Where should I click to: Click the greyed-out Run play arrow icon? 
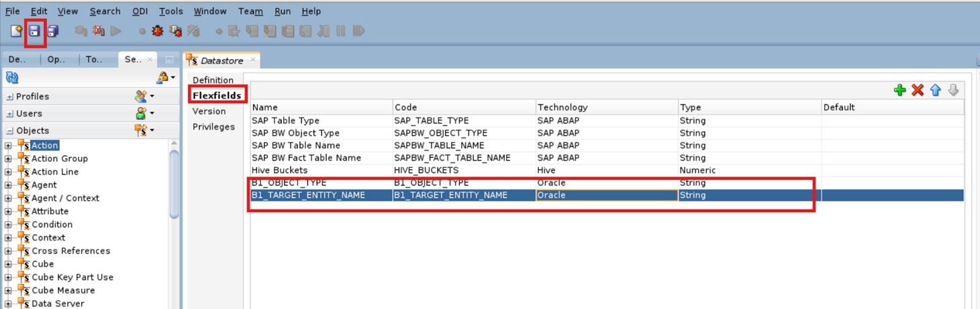click(x=116, y=31)
